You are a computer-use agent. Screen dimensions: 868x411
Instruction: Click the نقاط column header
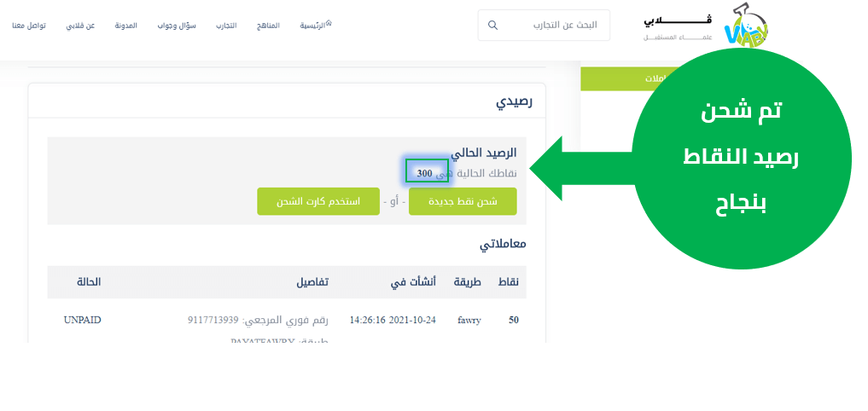point(509,282)
